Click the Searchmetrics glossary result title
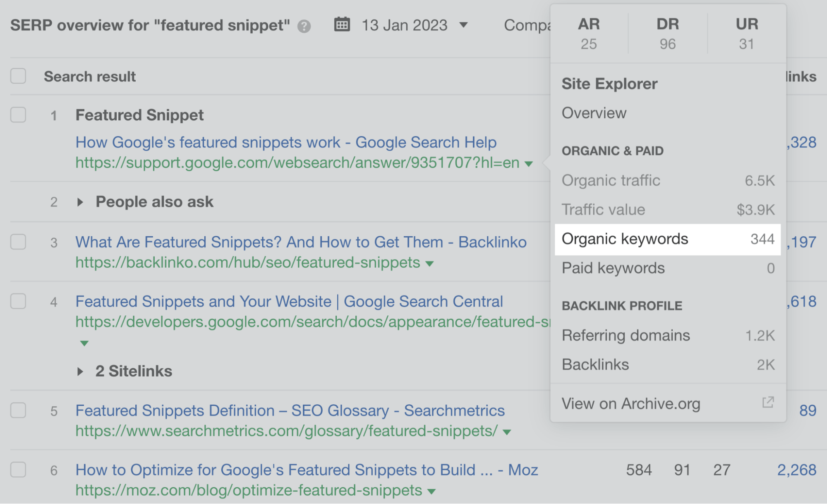The width and height of the screenshot is (827, 504). (x=290, y=410)
